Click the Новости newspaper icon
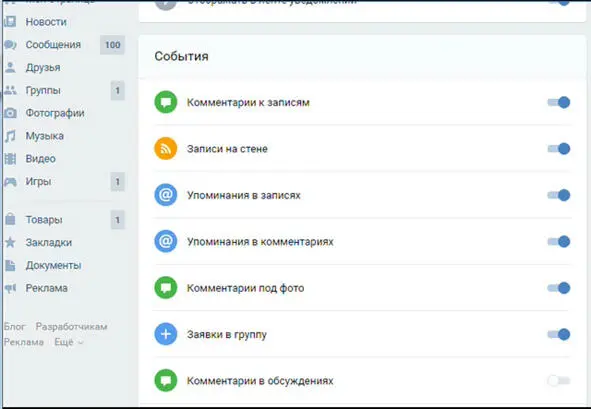This screenshot has width=591, height=409. [10, 22]
